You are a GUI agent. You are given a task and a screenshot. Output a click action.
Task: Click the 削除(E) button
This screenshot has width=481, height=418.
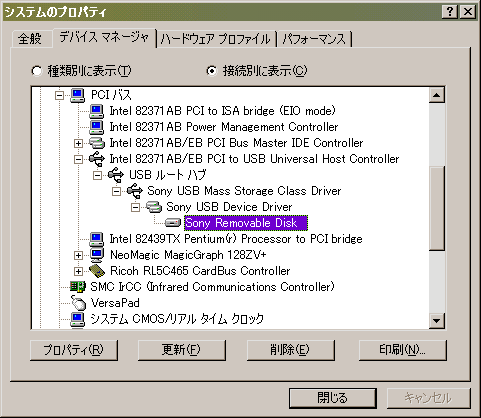tap(290, 350)
